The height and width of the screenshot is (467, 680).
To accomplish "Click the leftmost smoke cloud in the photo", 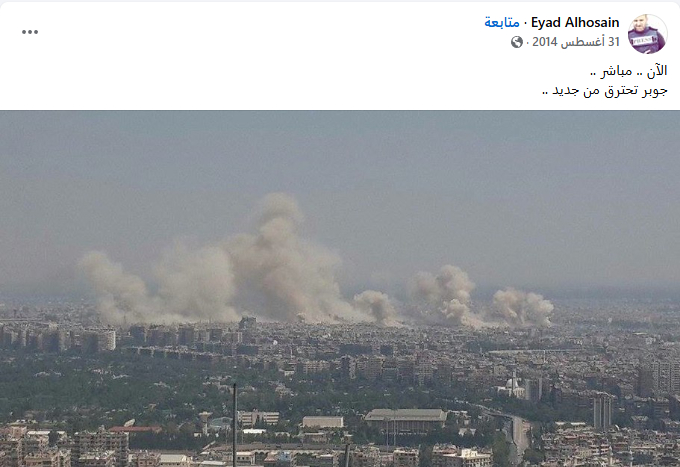I will point(113,286).
